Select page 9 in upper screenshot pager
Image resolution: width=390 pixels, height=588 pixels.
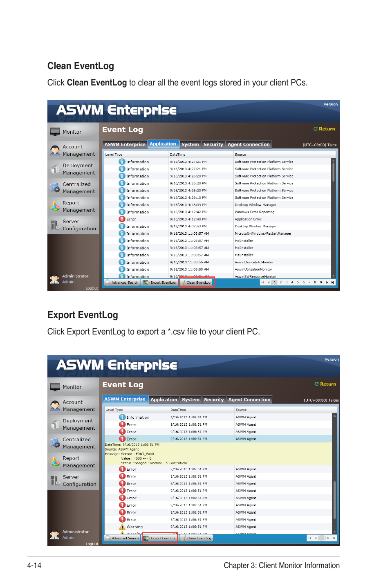[321, 282]
